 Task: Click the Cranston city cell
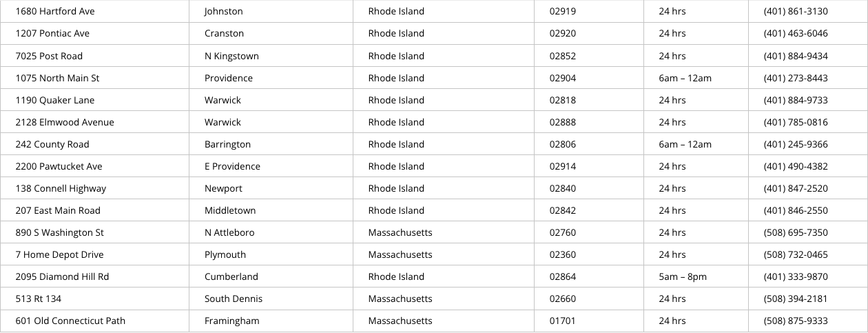[224, 34]
